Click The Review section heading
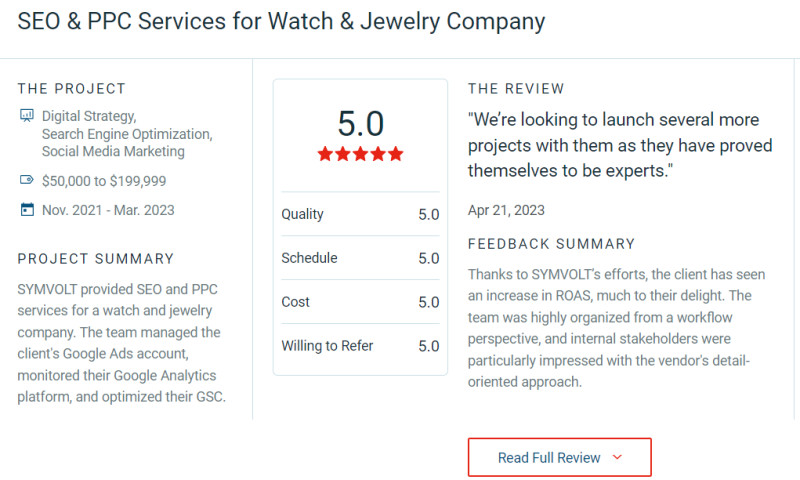This screenshot has height=480, width=800. click(x=516, y=89)
